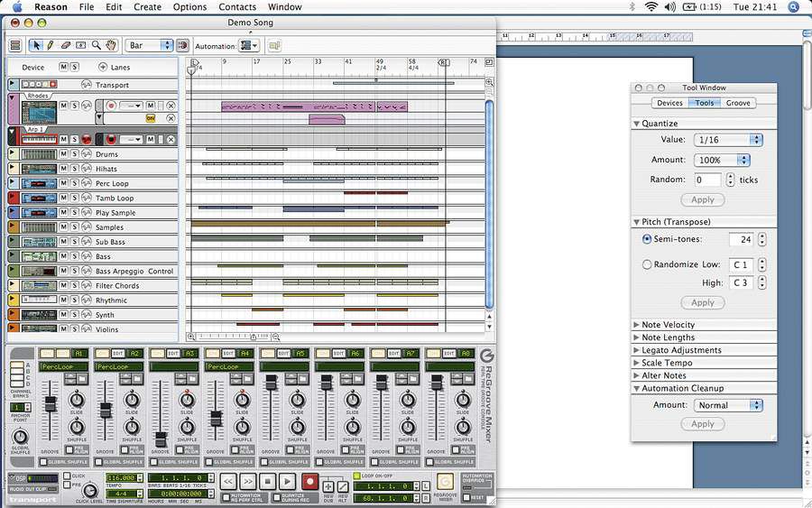Open the Window menu
812x508 pixels.
click(285, 6)
